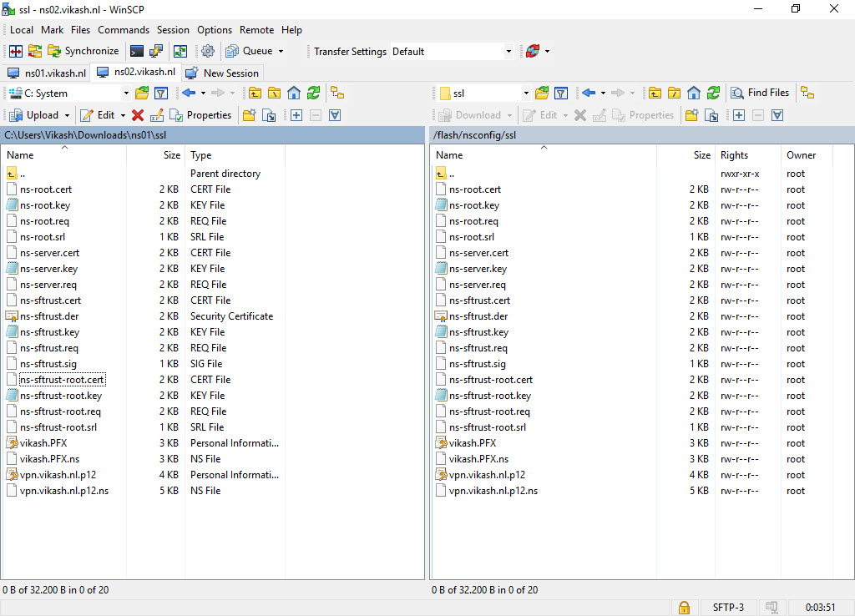Image resolution: width=855 pixels, height=616 pixels.
Task: Click the Upload button
Action: click(34, 115)
